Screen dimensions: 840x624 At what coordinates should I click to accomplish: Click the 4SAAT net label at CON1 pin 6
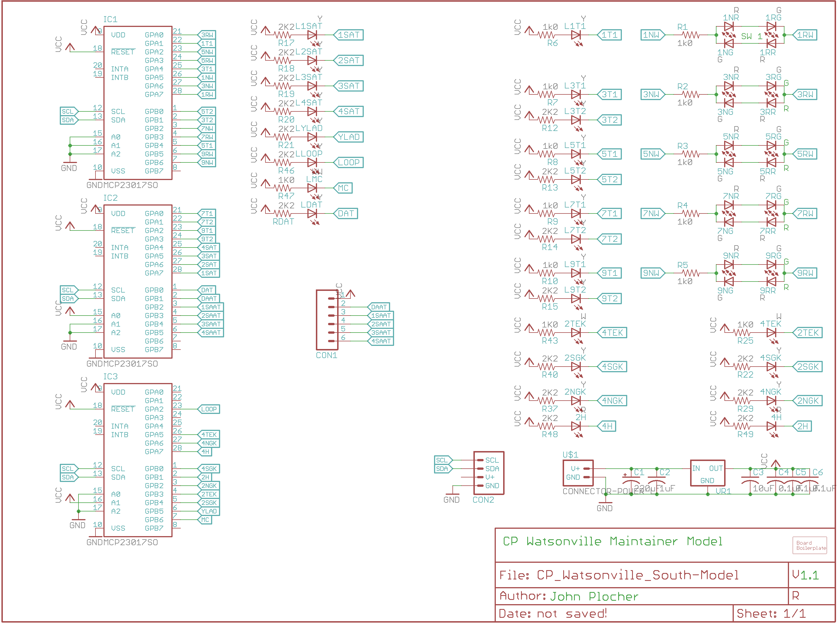coord(381,341)
